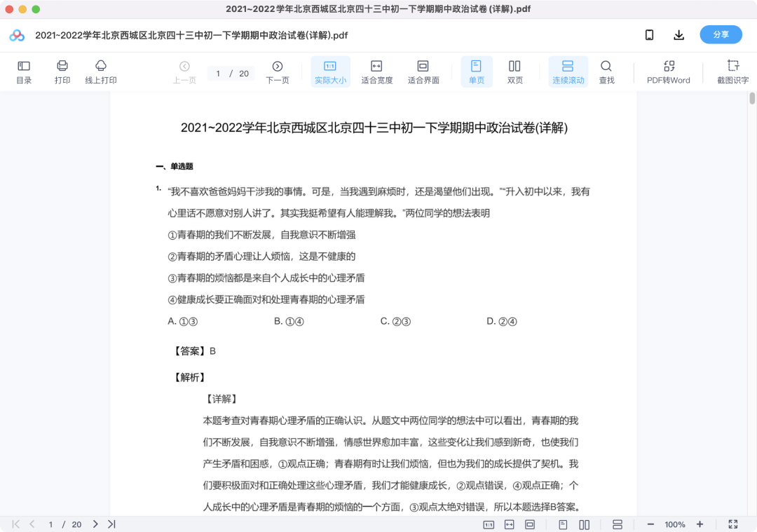Screen dimensions: 757x532
Task: Click fit page icon in status bar
Action: click(x=530, y=525)
